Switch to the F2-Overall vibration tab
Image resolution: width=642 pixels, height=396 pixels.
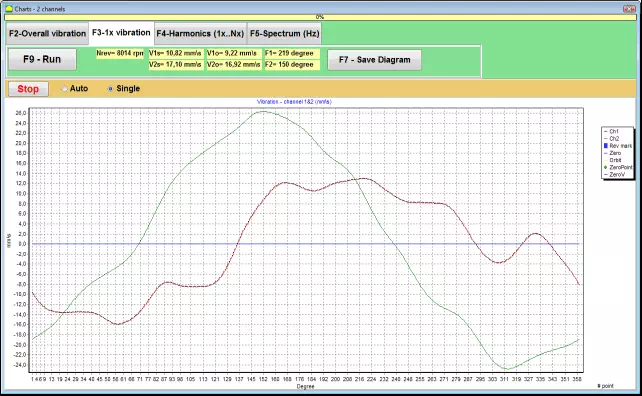(x=47, y=34)
